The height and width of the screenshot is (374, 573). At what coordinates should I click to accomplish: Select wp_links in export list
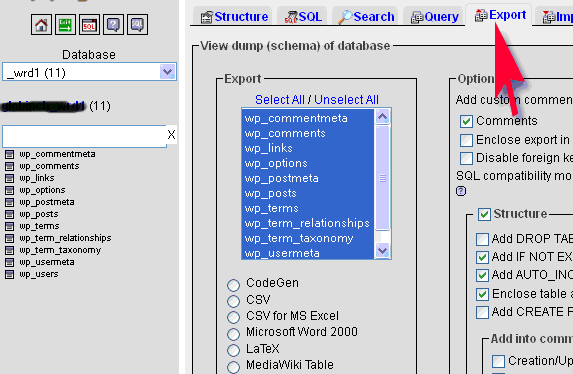point(308,148)
